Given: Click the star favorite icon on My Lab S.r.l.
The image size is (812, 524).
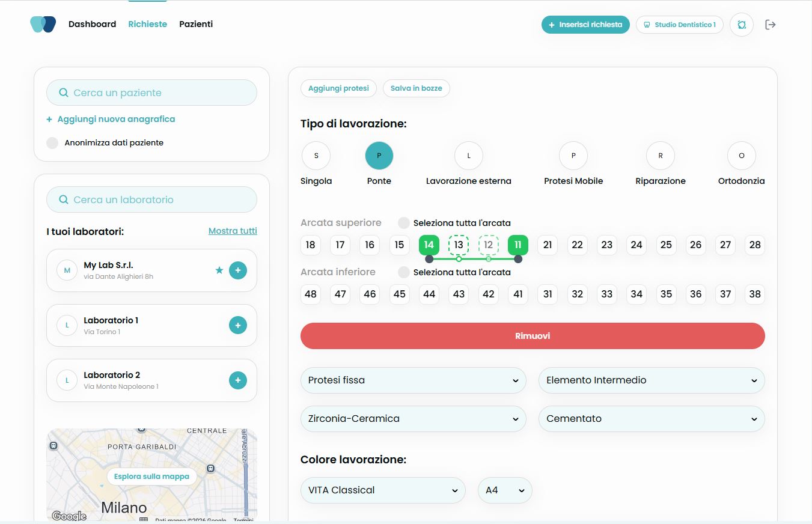Looking at the screenshot, I should pos(219,270).
